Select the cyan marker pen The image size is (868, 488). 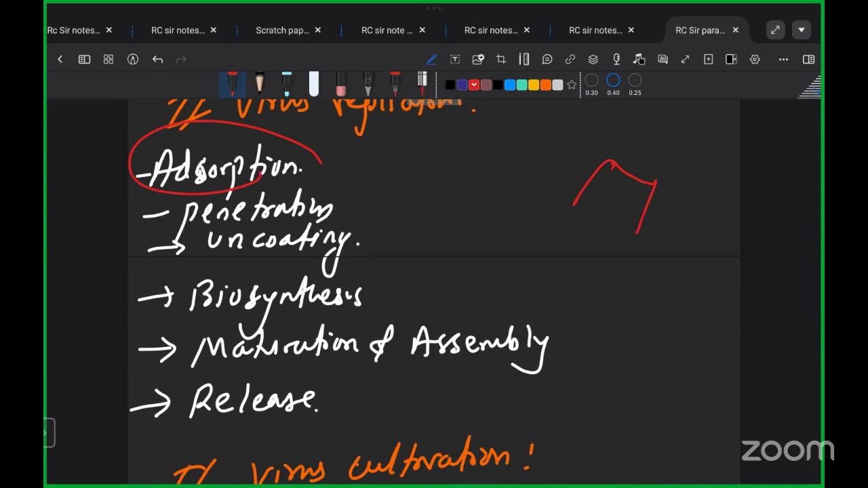click(287, 84)
